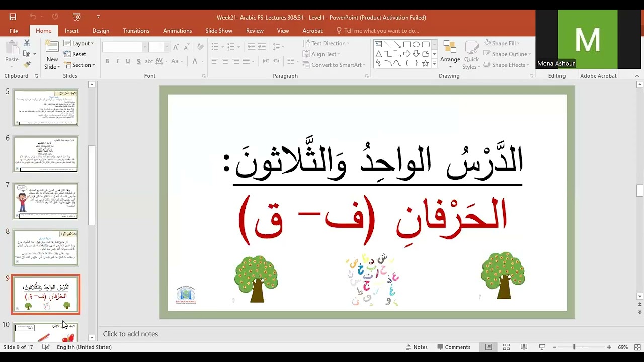Click zoom in plus icon
The width and height of the screenshot is (644, 362).
point(609,347)
